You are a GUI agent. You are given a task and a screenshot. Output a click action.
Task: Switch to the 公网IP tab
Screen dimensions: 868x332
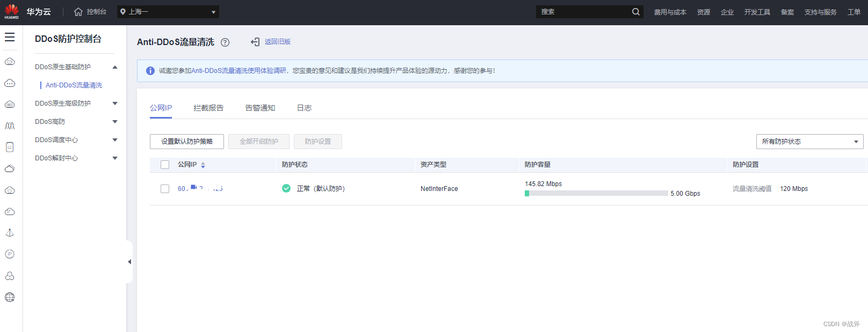click(x=161, y=108)
